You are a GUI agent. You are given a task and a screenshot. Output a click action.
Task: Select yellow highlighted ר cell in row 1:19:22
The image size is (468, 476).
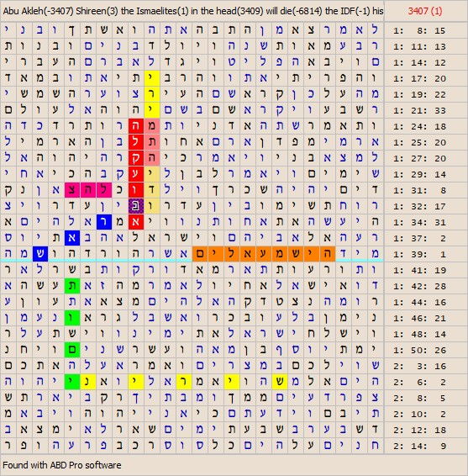point(152,94)
